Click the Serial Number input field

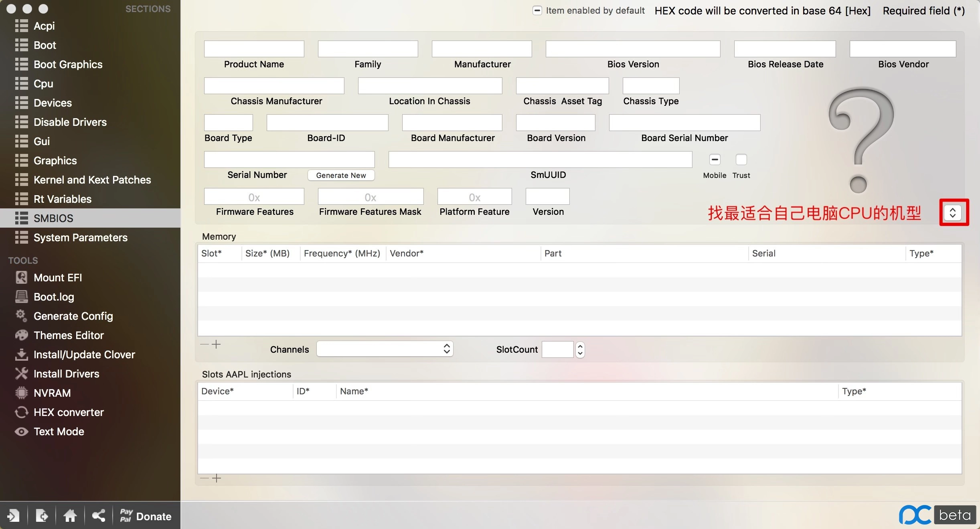click(x=289, y=160)
